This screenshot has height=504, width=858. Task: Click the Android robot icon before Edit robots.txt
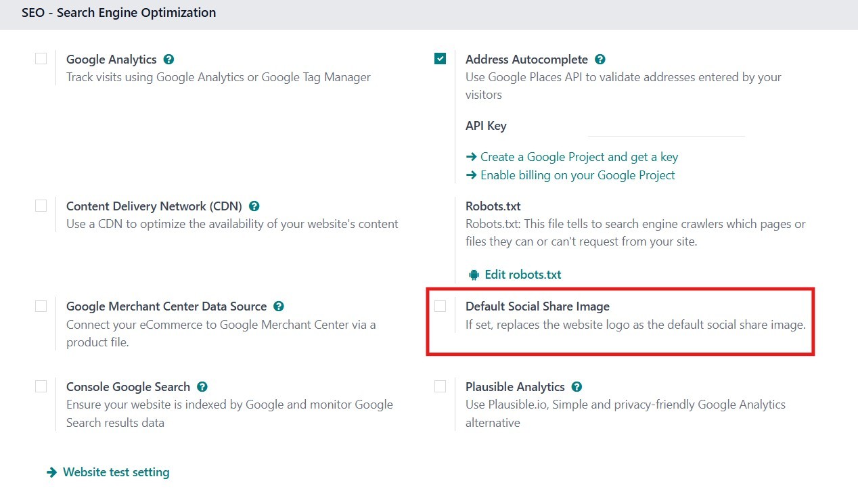(x=474, y=275)
